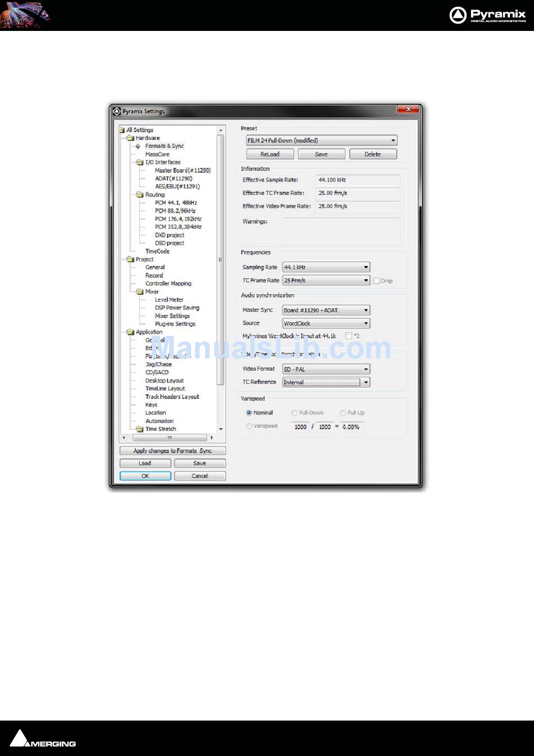The image size is (534, 756).
Task: Select Jog/Chase tree entry
Action: [159, 364]
